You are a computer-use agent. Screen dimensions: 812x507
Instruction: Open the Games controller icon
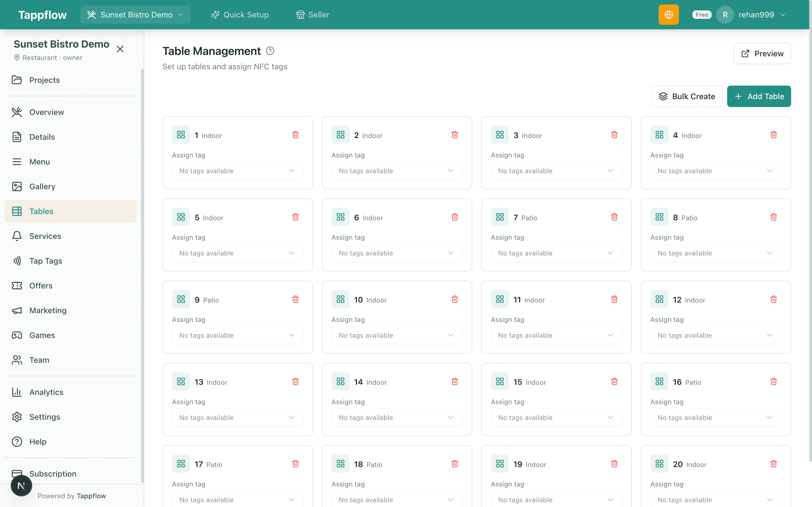tap(17, 335)
